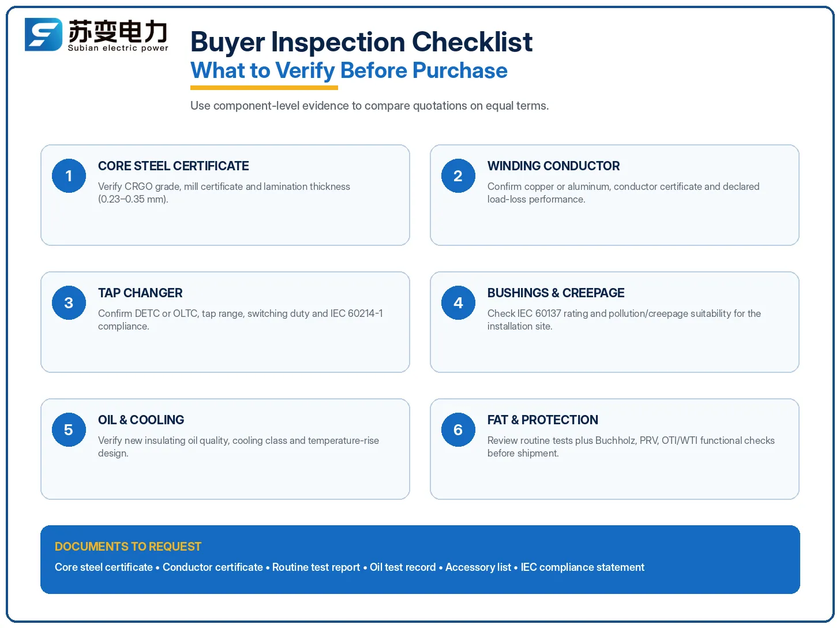The width and height of the screenshot is (840, 628).
Task: Click the Buyer Inspection Checklist title
Action: pos(361,42)
